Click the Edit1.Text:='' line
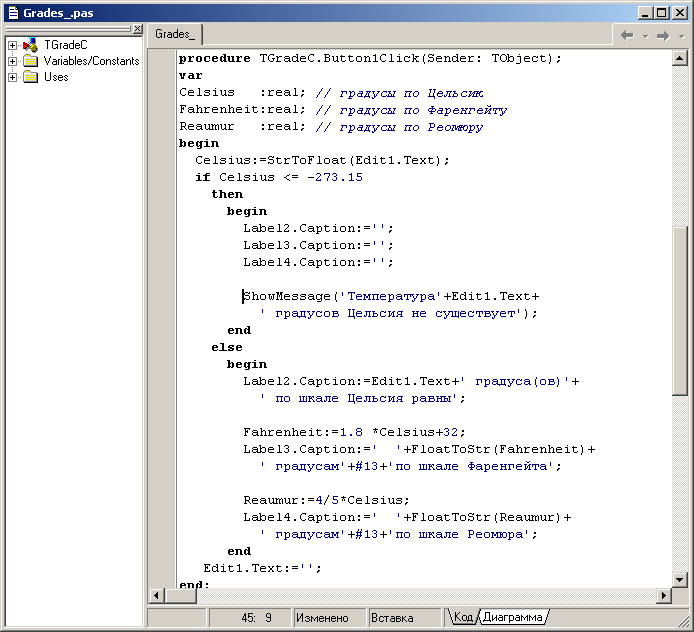Screen dimensions: 694x632 [x=262, y=568]
